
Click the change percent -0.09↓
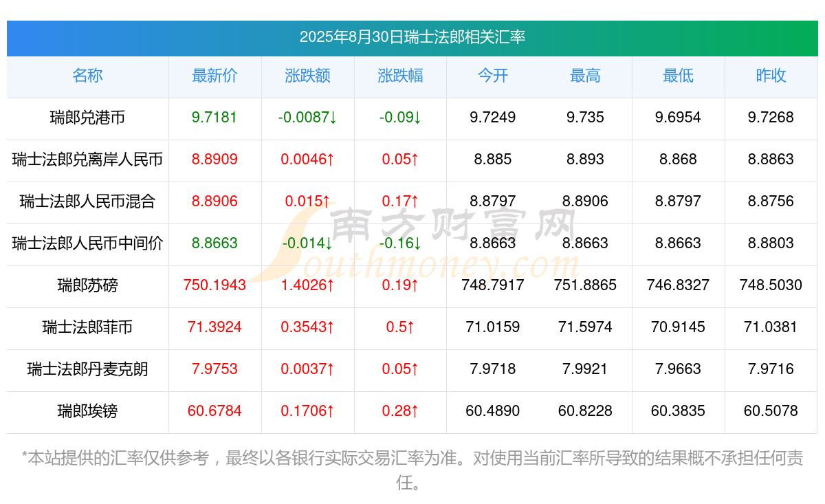400,118
